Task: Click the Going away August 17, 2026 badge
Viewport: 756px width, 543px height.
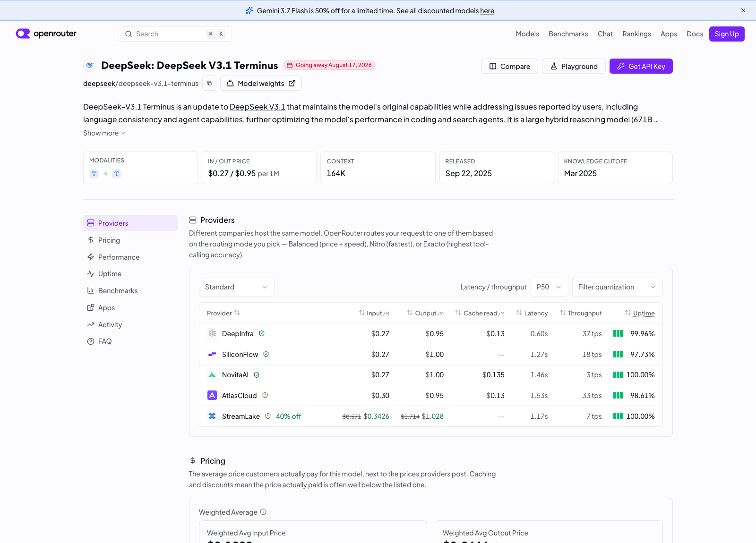Action: (x=329, y=65)
